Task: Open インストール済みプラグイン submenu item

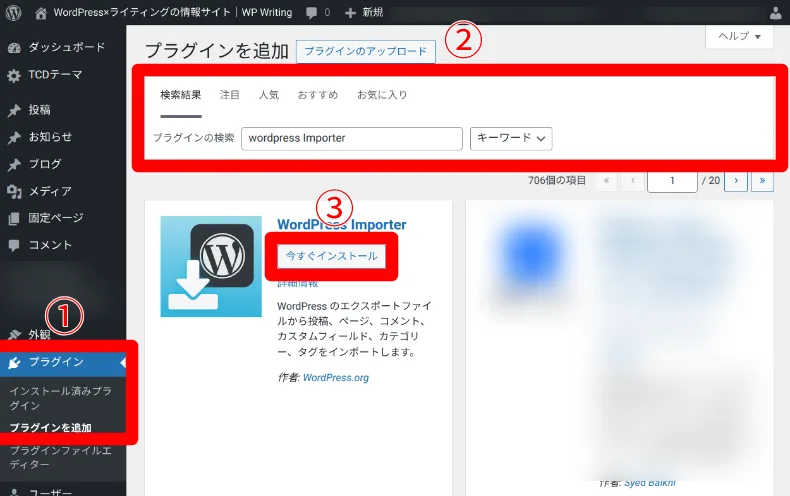Action: pyautogui.click(x=60, y=398)
